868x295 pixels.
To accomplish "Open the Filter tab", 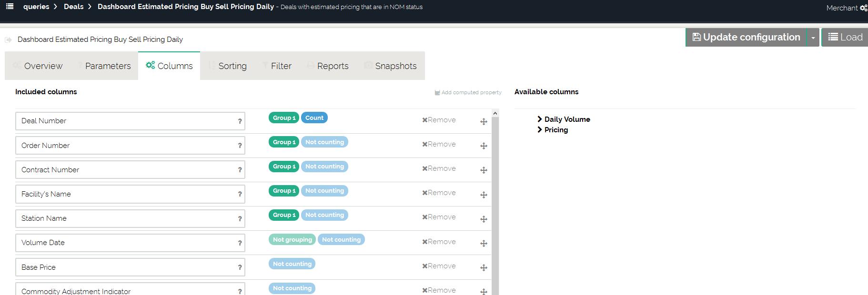I will pos(281,66).
